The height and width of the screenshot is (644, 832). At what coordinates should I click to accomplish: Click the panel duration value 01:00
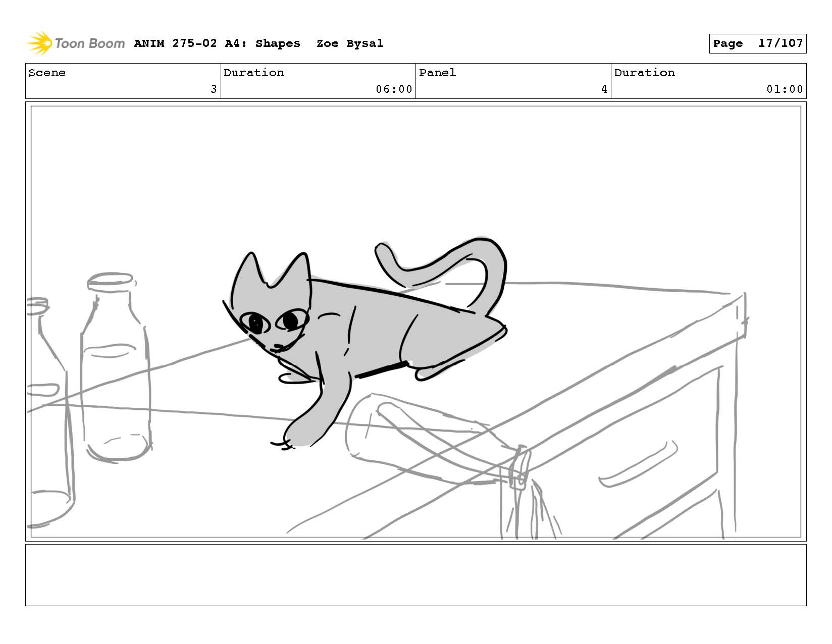[784, 89]
